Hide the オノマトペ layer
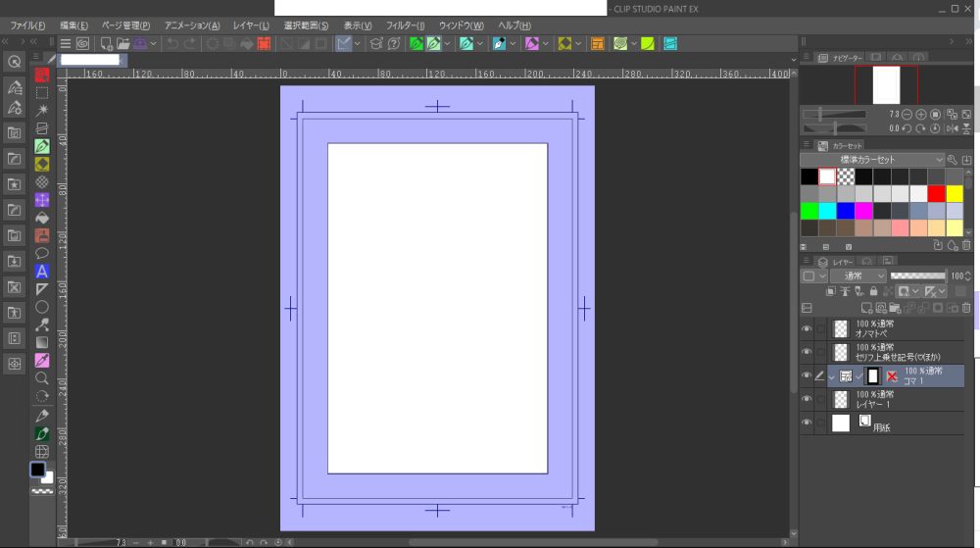 tap(807, 328)
